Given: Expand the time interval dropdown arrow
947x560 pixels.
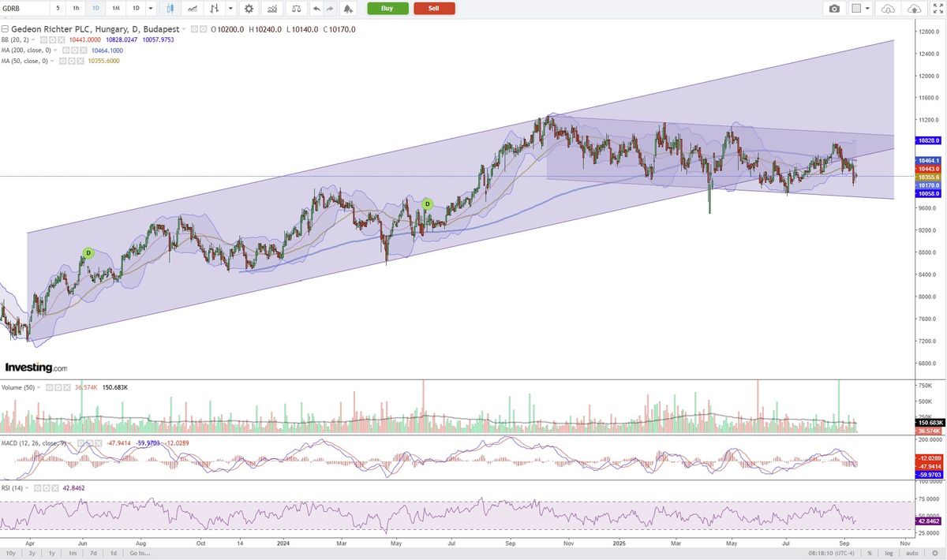Looking at the screenshot, I should point(151,8).
